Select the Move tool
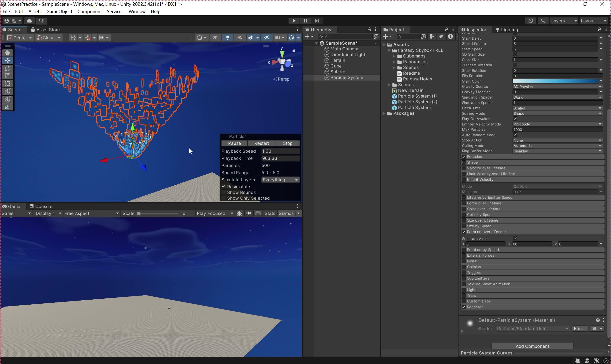 8,60
